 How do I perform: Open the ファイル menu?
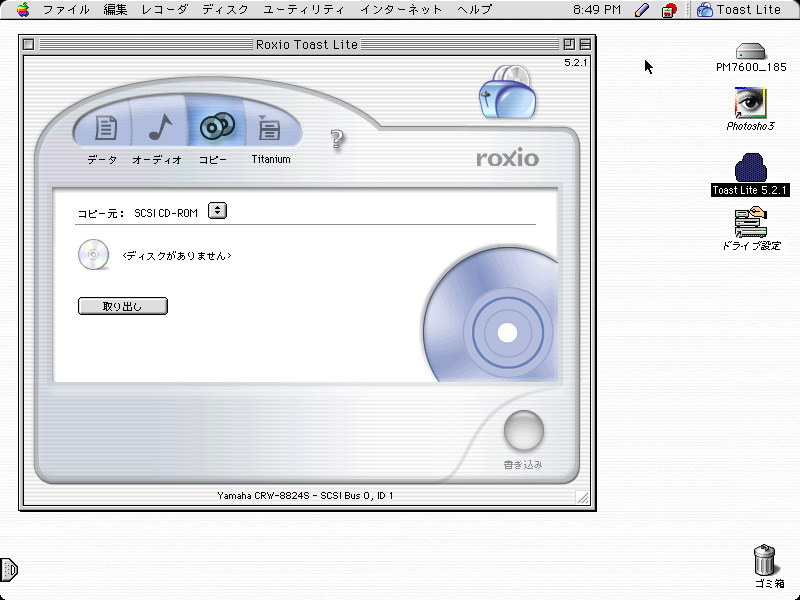(x=66, y=9)
